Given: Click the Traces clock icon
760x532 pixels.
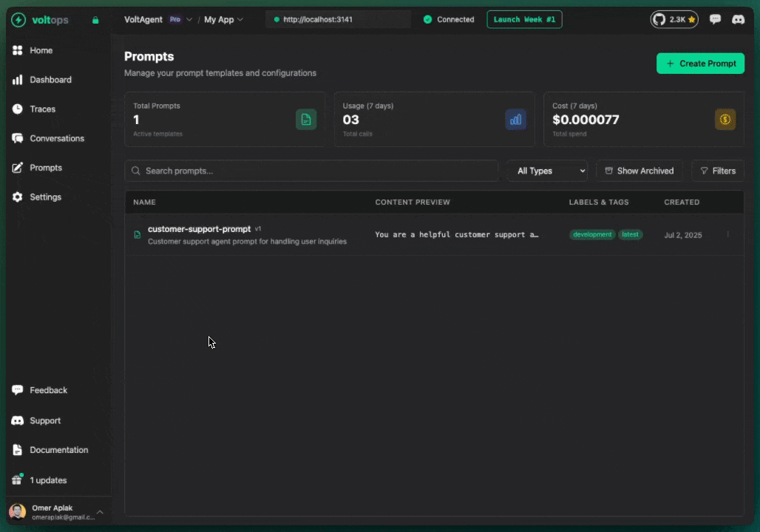Looking at the screenshot, I should point(18,109).
